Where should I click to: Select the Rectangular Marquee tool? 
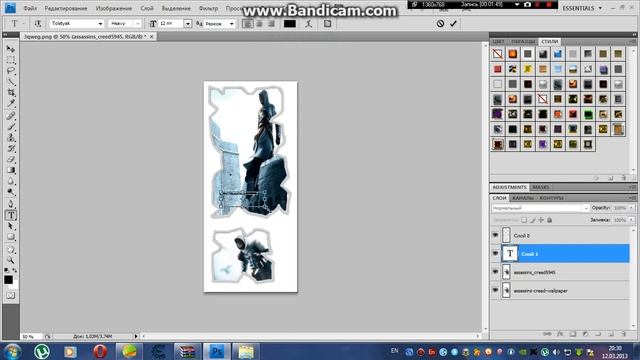(11, 60)
